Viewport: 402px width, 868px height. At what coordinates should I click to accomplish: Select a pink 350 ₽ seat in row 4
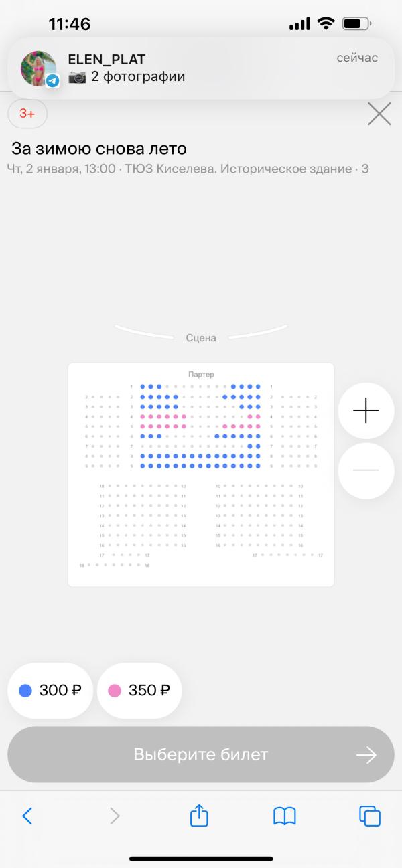143,416
